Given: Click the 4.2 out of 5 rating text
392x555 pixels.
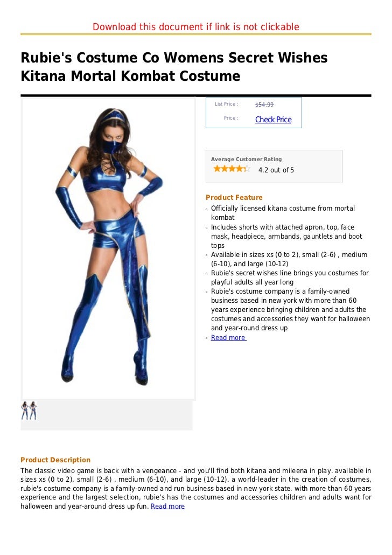Looking at the screenshot, I should (x=276, y=170).
